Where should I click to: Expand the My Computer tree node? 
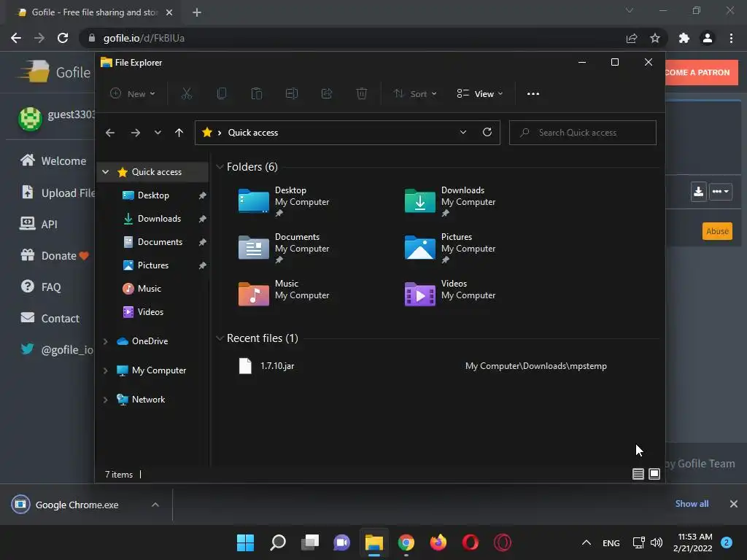(105, 370)
